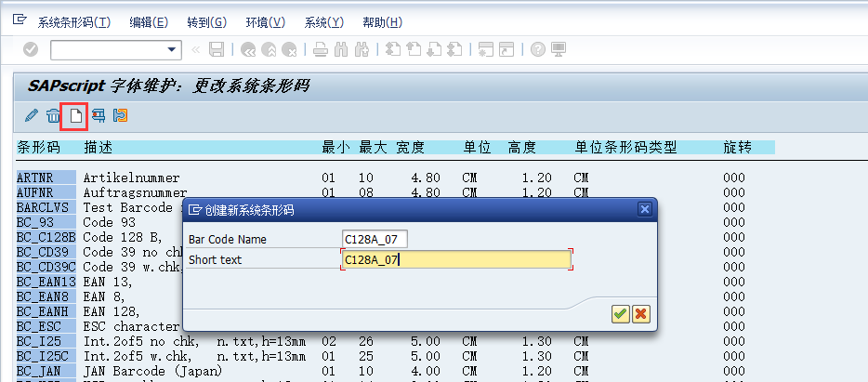Click the JAN Barcode (Japan) description

[x=152, y=370]
